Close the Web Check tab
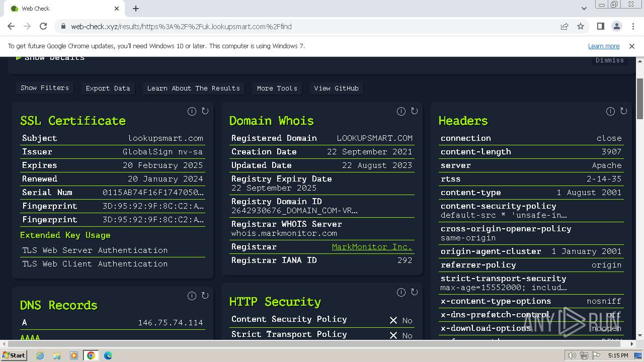 pos(117,9)
